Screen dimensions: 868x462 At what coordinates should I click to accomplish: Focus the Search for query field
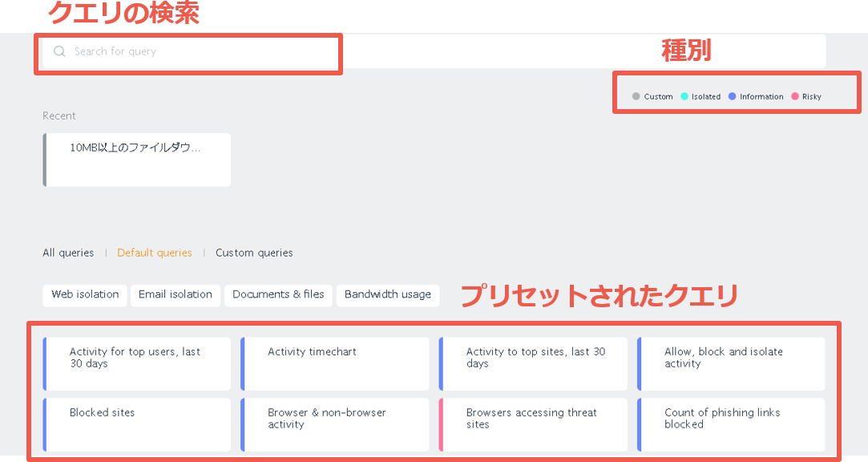pyautogui.click(x=434, y=51)
